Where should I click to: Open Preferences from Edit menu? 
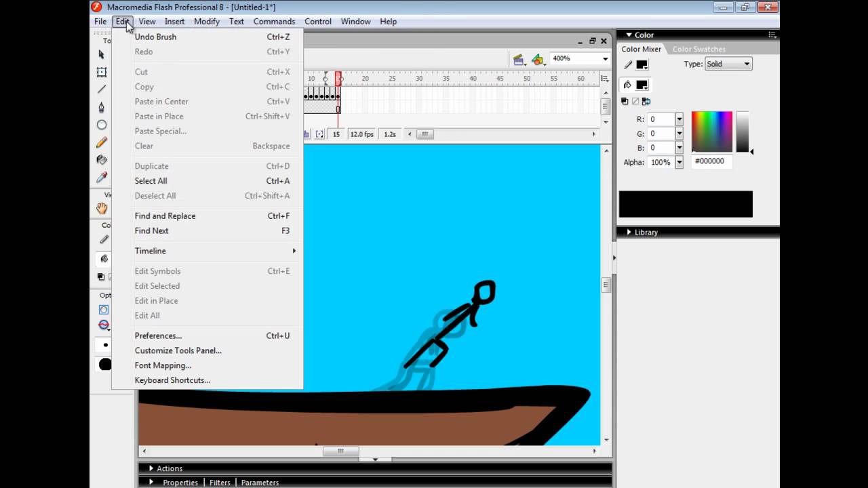[208, 335]
